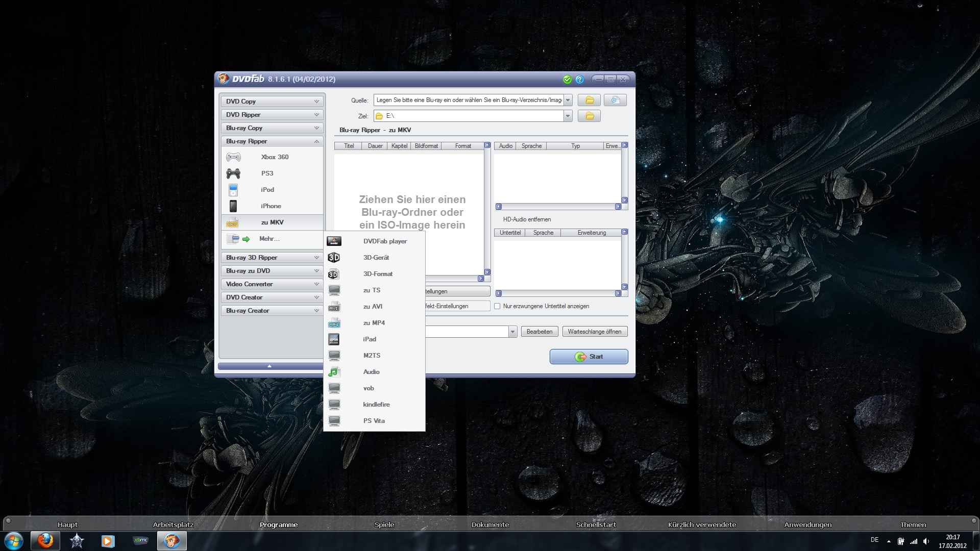Expand the Blu-ray Creator section
Screen dimensions: 980x551
click(272, 311)
